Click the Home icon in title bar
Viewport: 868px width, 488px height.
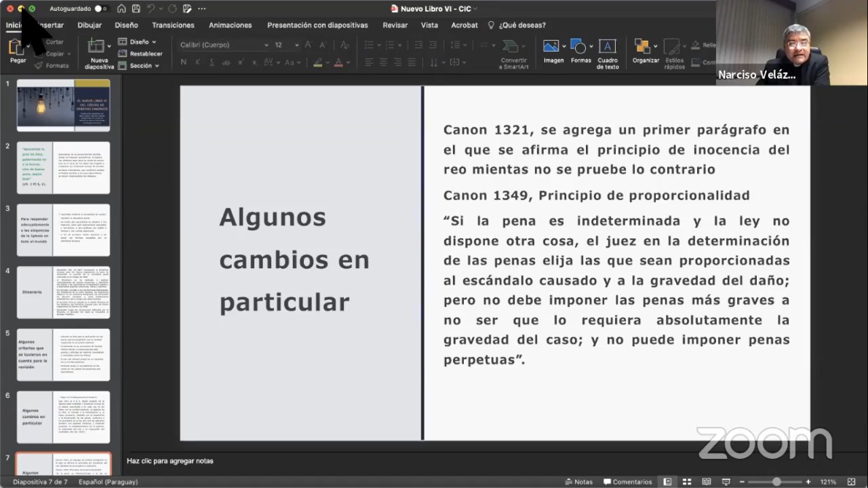coord(121,9)
